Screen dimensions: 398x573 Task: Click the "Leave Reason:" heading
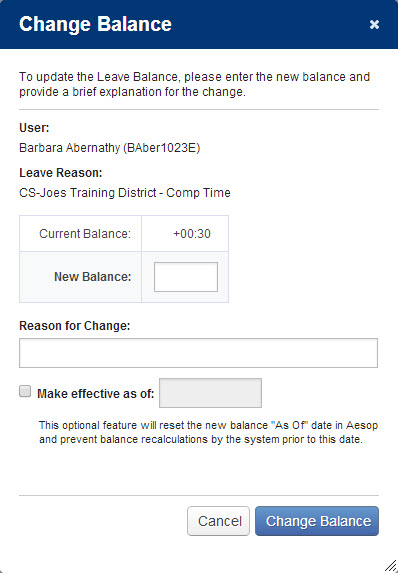coord(61,173)
